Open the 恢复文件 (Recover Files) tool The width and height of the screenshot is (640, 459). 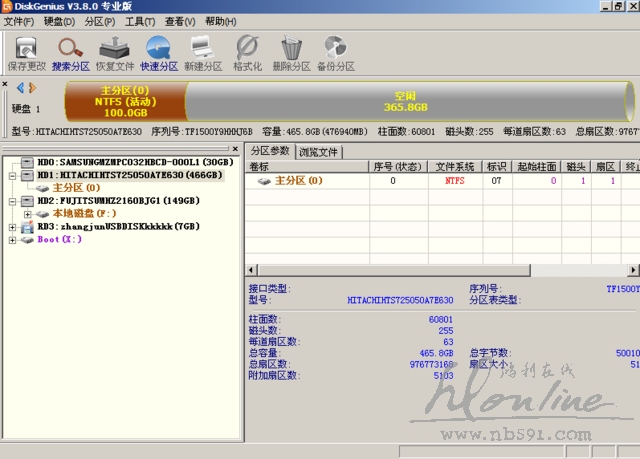coord(114,52)
